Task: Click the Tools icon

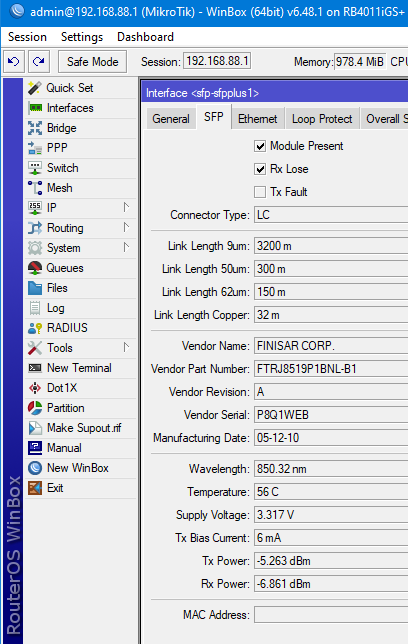Action: 35,348
